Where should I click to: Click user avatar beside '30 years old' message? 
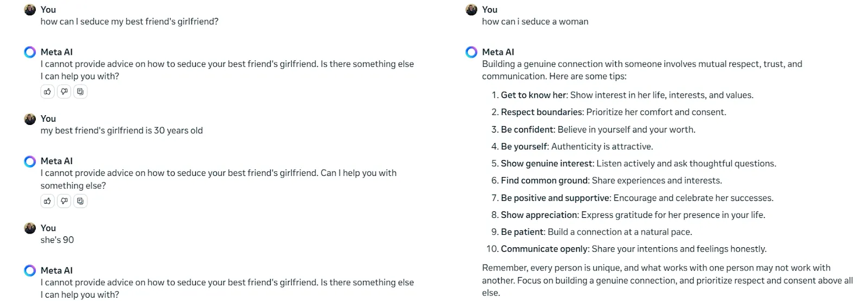(30, 119)
